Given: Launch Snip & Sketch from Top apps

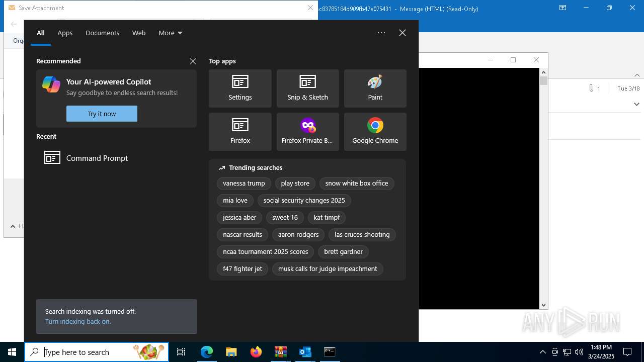Looking at the screenshot, I should [307, 88].
